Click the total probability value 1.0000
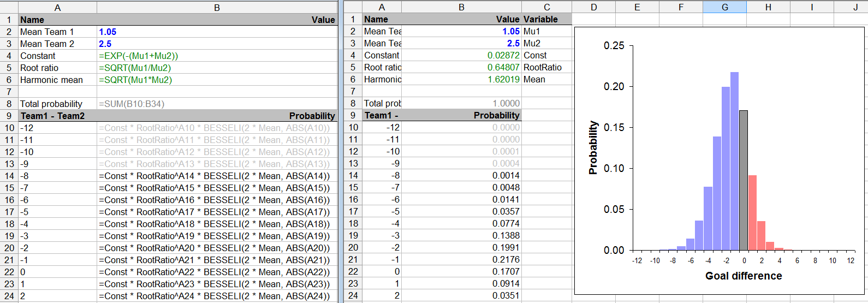This screenshot has height=303, width=868. point(461,103)
